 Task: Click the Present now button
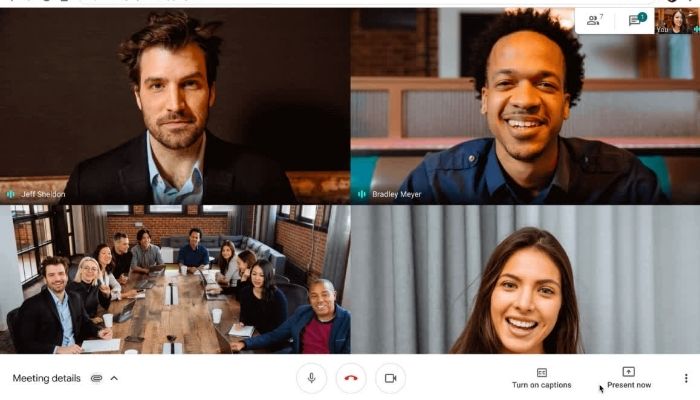coord(629,378)
